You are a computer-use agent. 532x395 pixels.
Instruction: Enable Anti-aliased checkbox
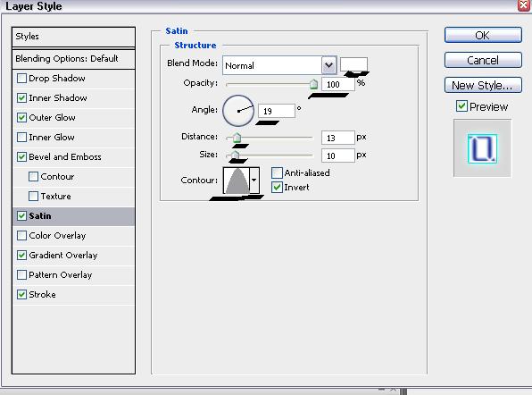[x=277, y=172]
